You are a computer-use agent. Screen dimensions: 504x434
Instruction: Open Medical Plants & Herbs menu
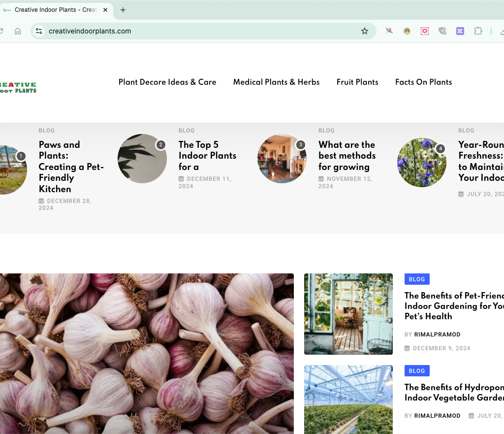click(x=276, y=82)
